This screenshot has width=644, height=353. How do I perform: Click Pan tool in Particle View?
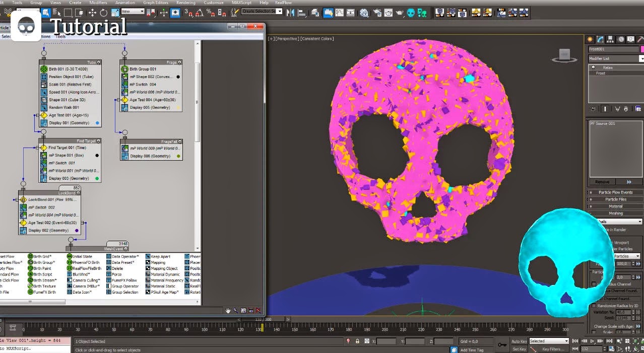coord(228,311)
